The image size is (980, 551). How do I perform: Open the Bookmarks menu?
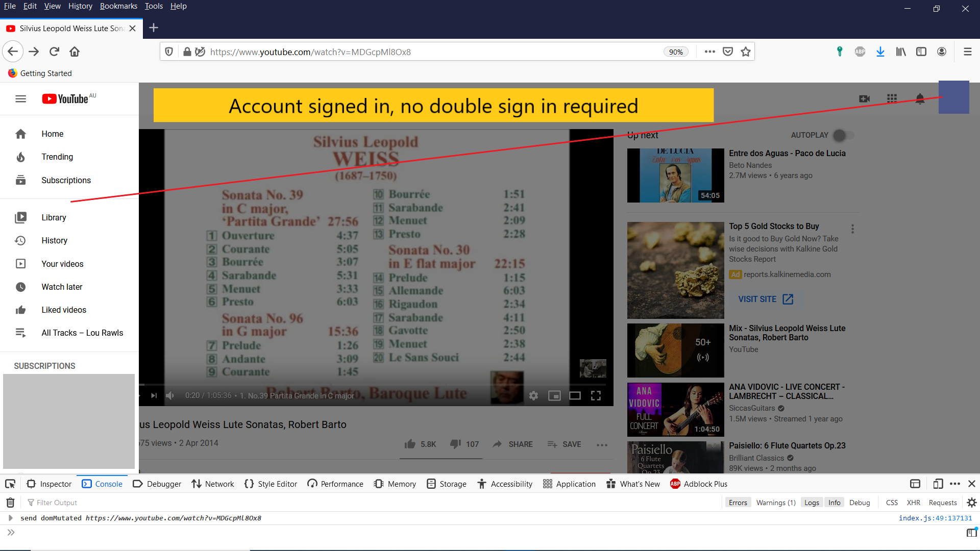118,6
